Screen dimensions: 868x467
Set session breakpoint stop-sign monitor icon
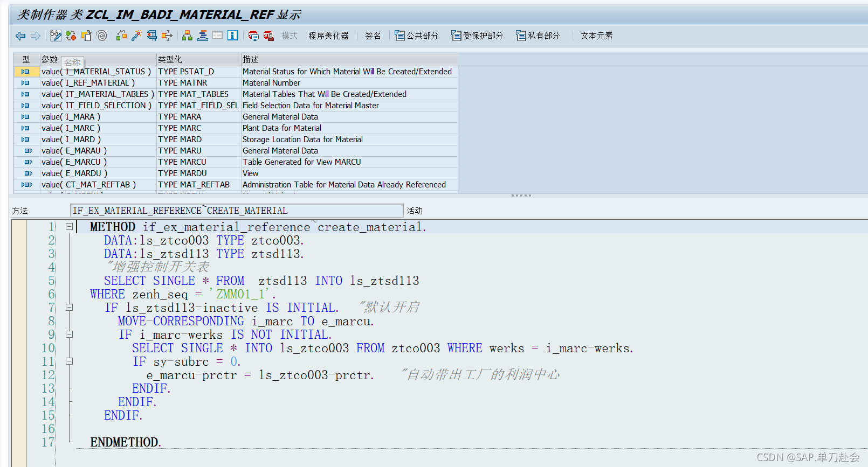[253, 36]
